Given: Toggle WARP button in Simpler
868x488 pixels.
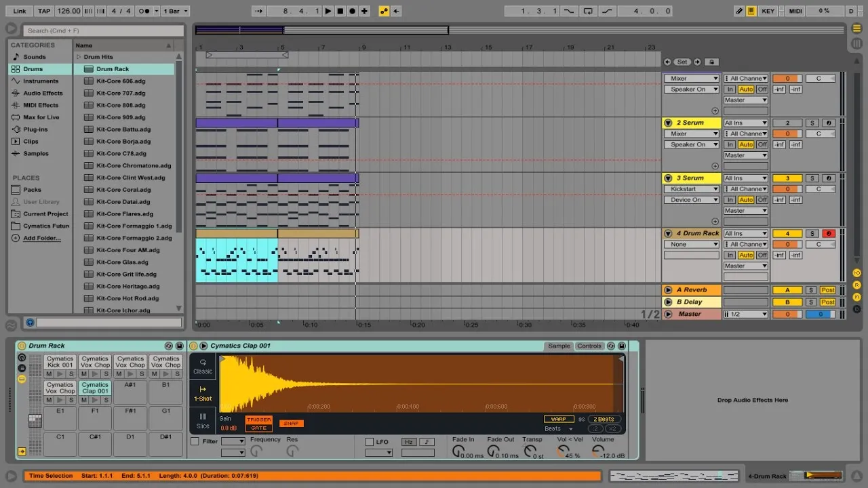Looking at the screenshot, I should click(559, 419).
